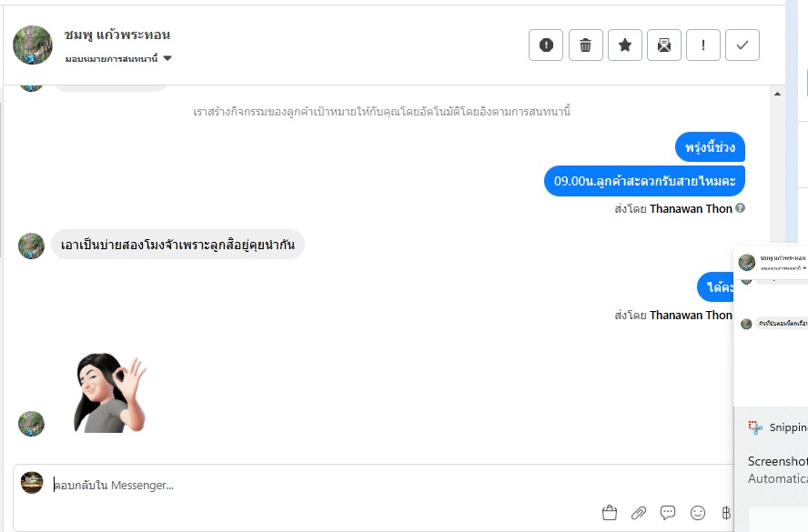Open saved replies speech bubble icon
This screenshot has width=808, height=532.
[x=668, y=512]
